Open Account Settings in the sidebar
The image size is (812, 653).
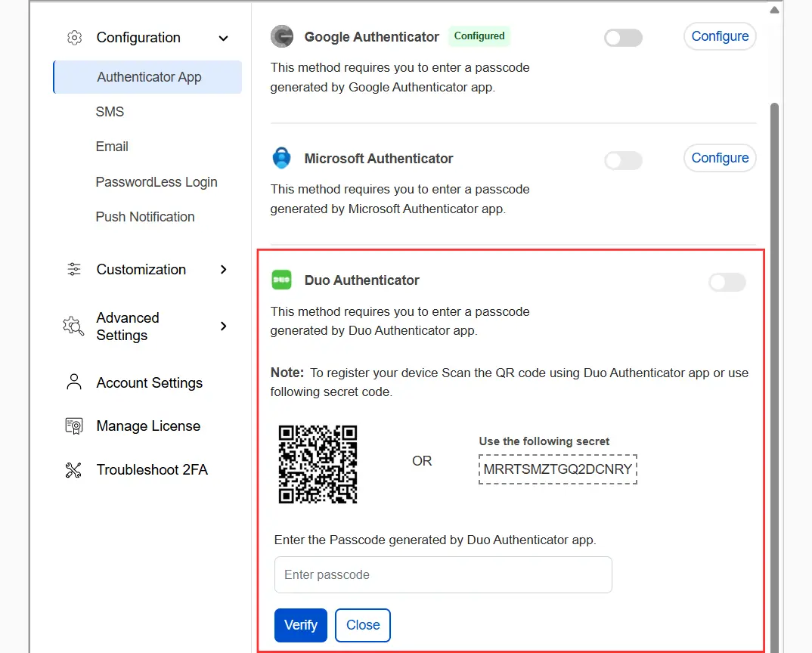pos(149,382)
